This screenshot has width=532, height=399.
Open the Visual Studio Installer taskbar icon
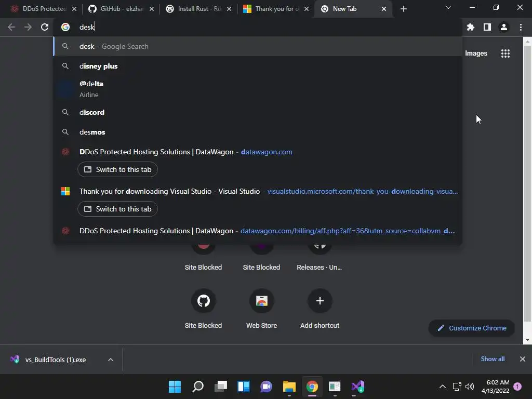[357, 387]
